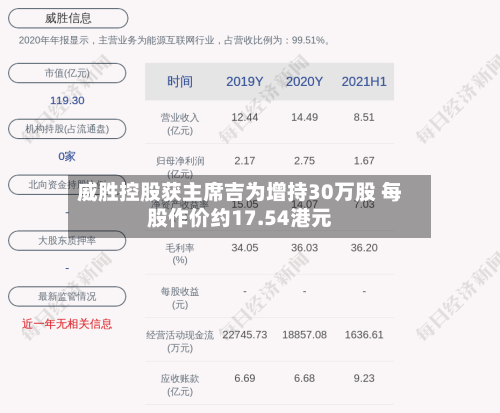The image size is (500, 413).
Task: Click gross margin value 36.03
Action: (304, 248)
